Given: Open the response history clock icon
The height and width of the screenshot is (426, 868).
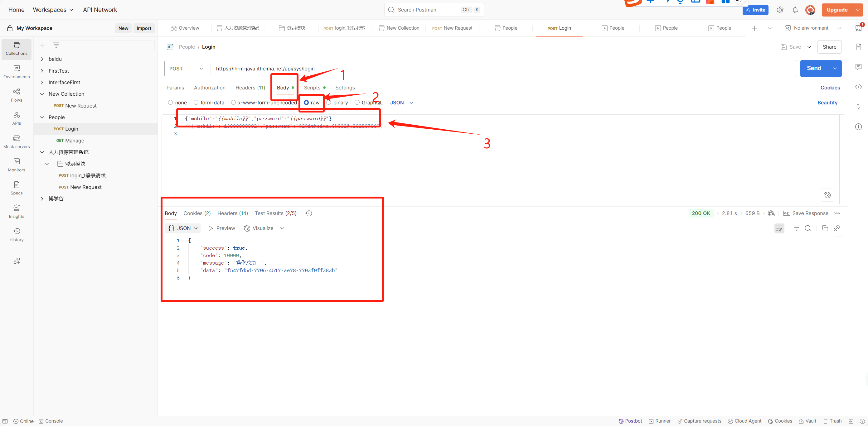Looking at the screenshot, I should [309, 213].
